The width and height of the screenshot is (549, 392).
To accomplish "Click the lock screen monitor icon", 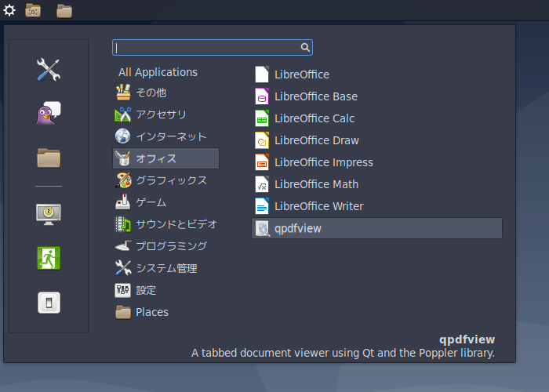I will [49, 214].
